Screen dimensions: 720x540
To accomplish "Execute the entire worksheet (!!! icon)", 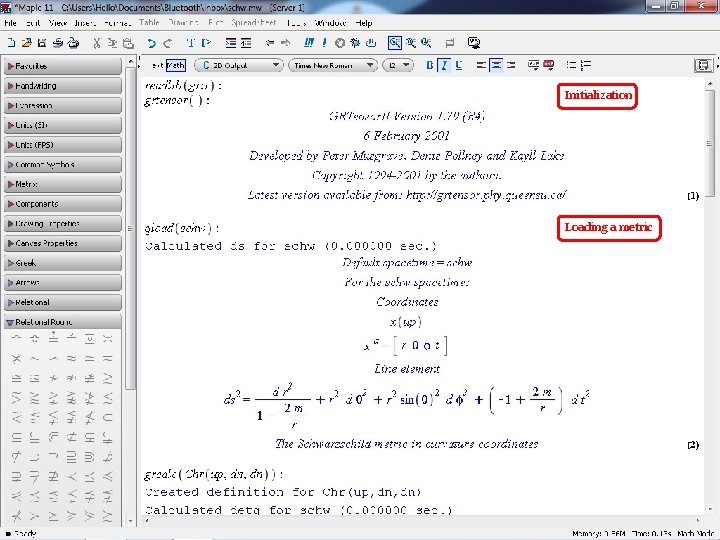I will coord(309,43).
